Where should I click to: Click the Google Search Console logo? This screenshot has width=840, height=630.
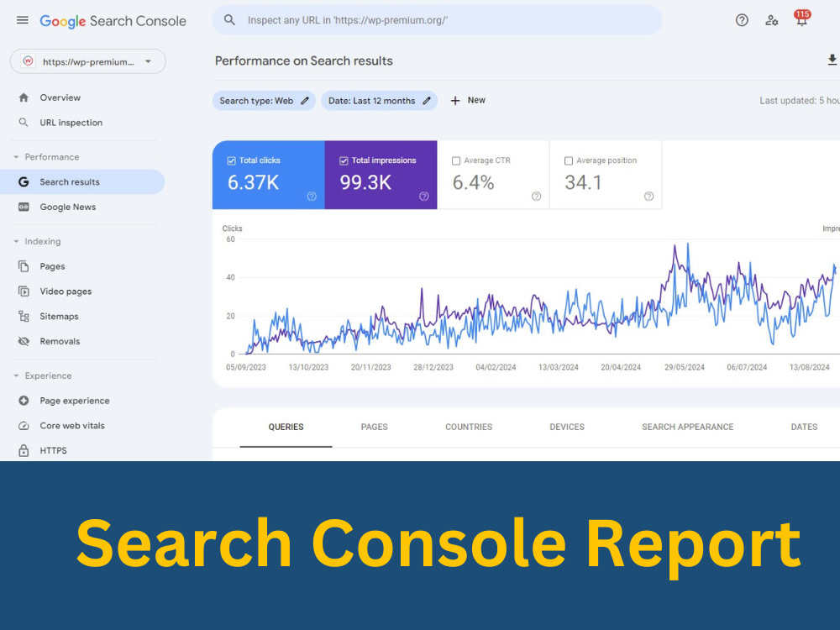[x=113, y=21]
